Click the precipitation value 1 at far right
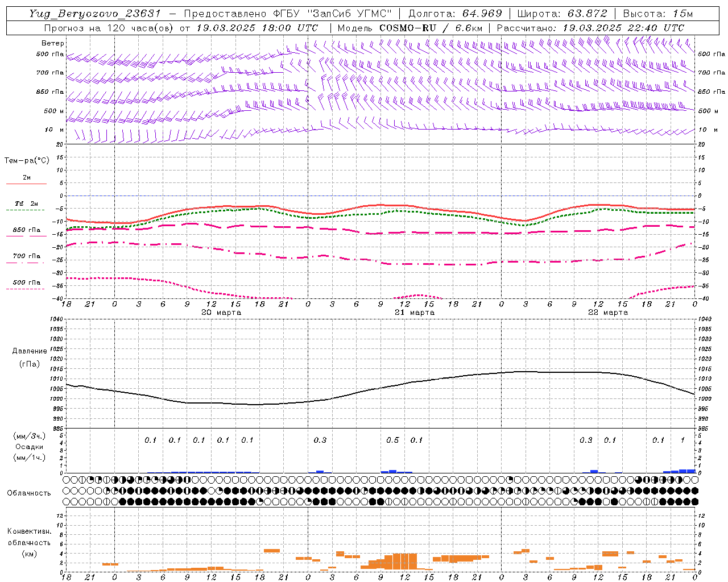 [x=682, y=440]
